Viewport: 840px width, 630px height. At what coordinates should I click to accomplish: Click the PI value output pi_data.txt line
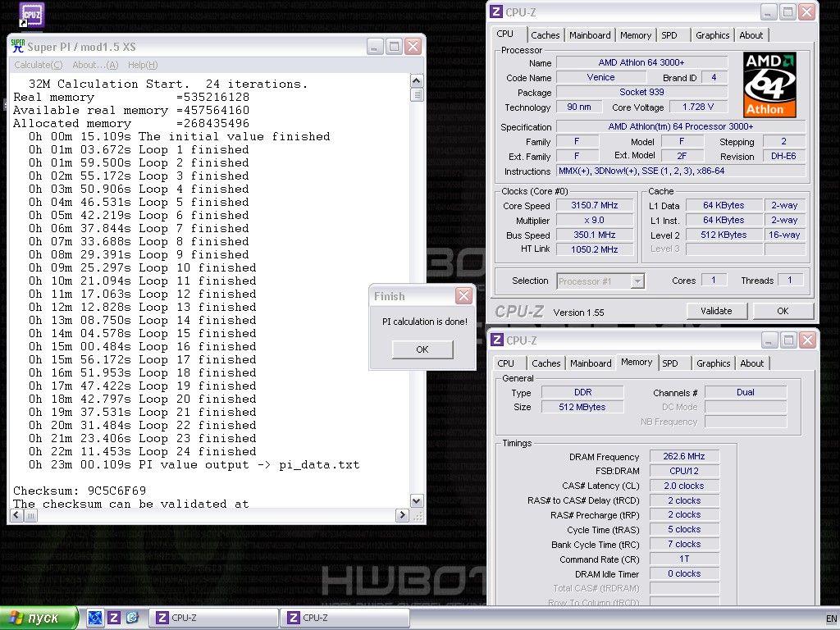[194, 465]
